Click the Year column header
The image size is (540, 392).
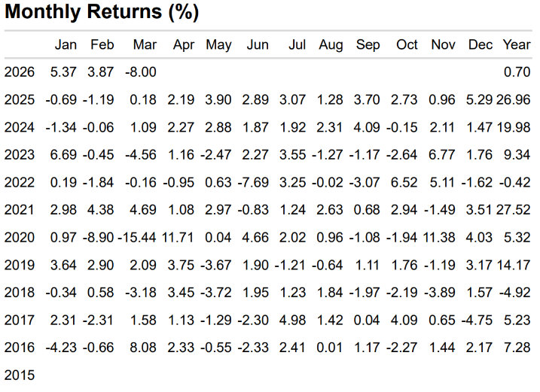tap(517, 45)
